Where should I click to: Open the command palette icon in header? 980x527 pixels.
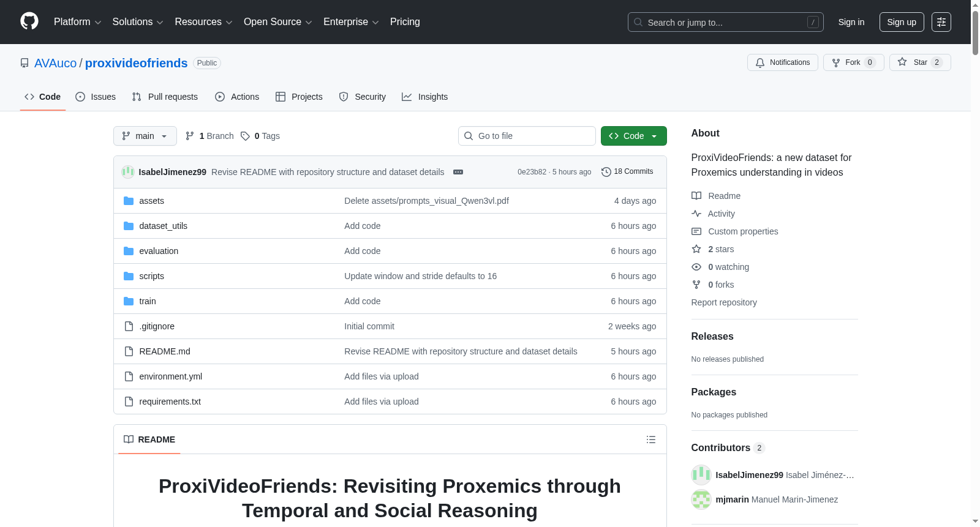pyautogui.click(x=941, y=22)
